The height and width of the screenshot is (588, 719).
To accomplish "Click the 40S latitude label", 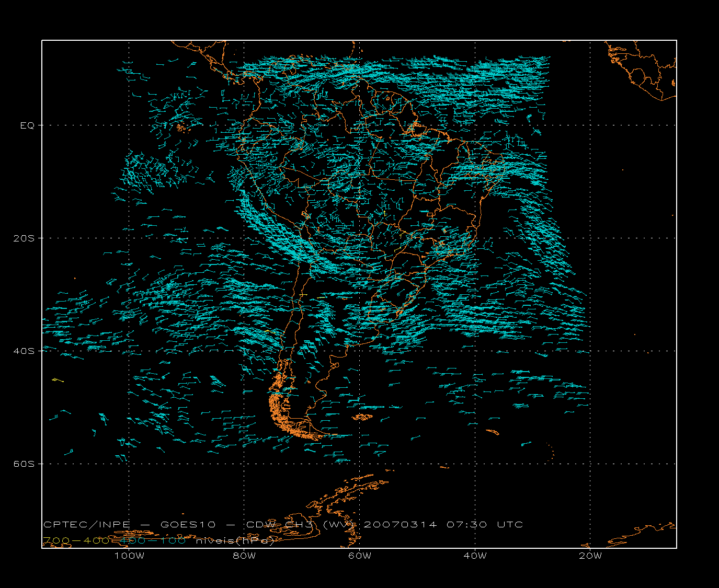I will pos(25,351).
